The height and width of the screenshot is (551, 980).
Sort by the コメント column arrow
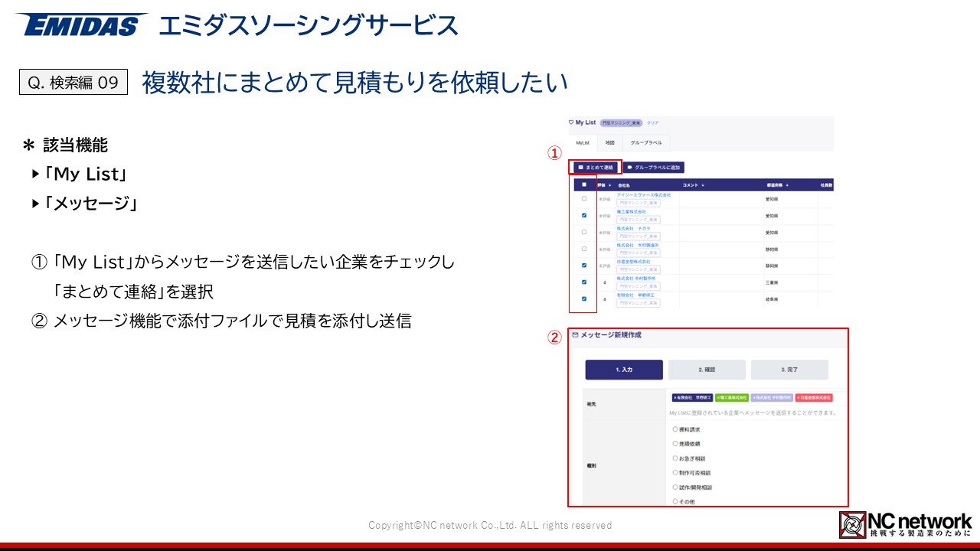pyautogui.click(x=703, y=185)
